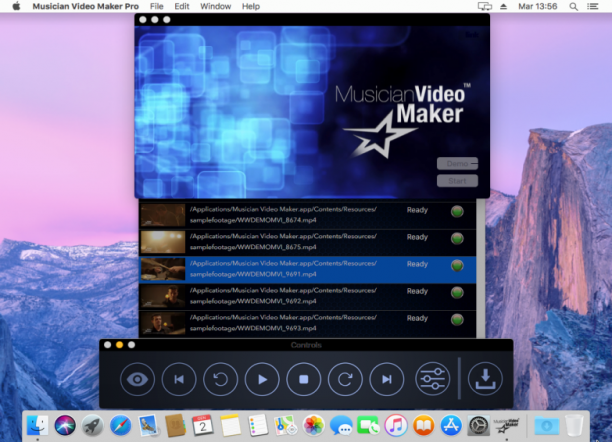
Task: Open the Edit menu
Action: pyautogui.click(x=181, y=6)
